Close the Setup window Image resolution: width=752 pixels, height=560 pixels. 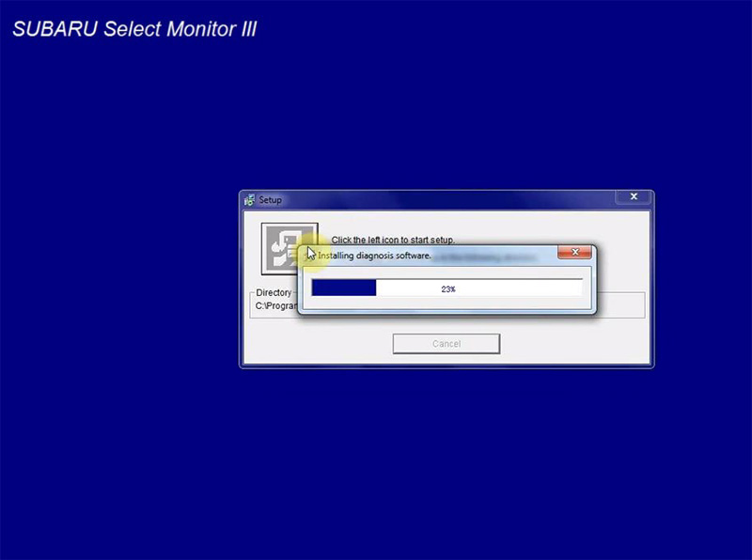pyautogui.click(x=634, y=196)
